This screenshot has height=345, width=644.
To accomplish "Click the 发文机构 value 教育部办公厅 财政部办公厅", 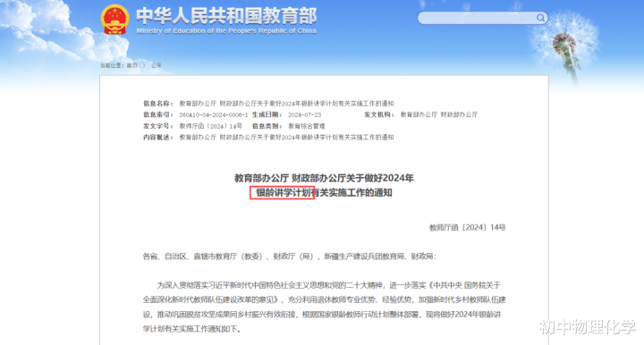I will point(439,115).
